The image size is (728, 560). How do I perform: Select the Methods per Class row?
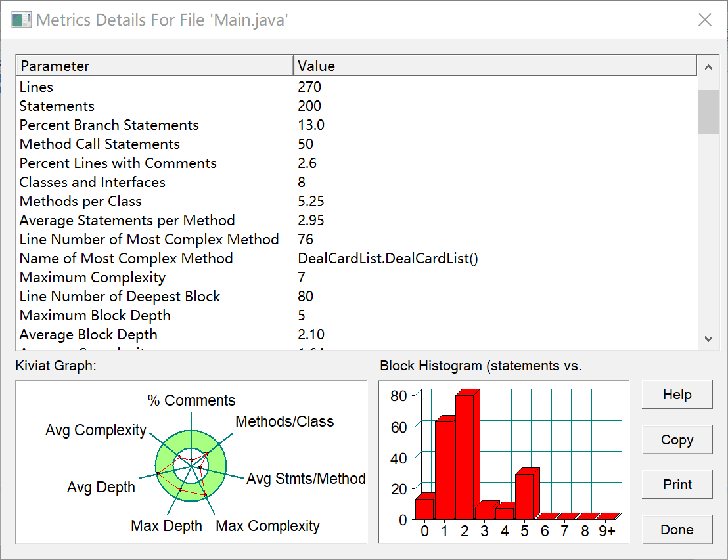click(x=357, y=201)
